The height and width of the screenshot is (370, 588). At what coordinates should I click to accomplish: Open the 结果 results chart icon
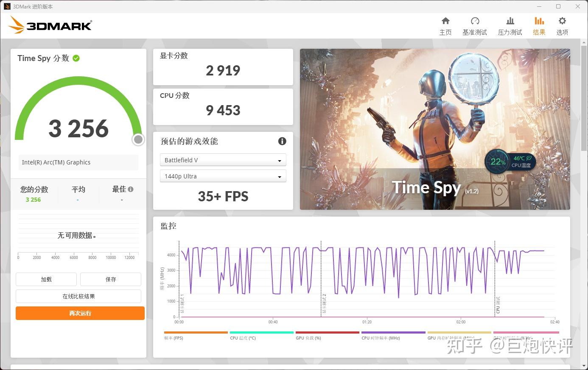click(539, 21)
